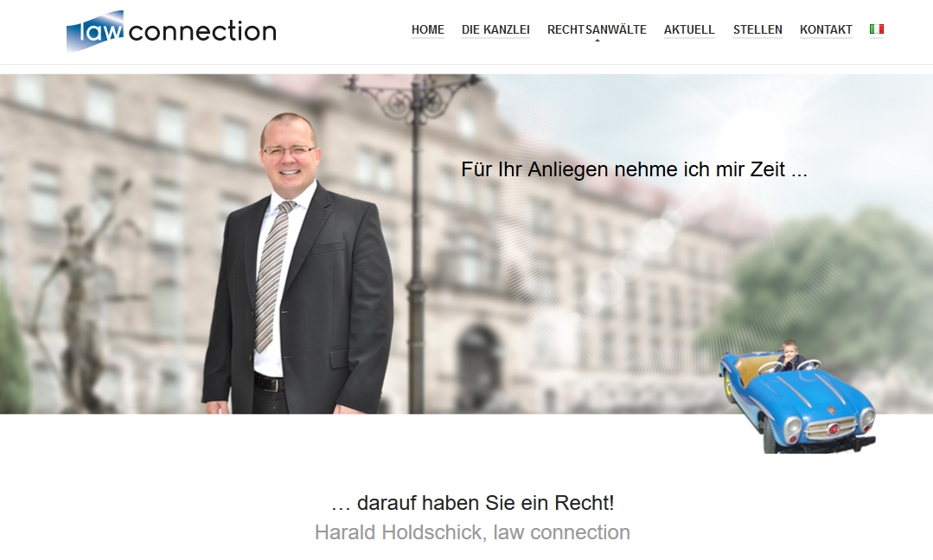Click the slogan 'Für Ihr Anliegen nehme ich mir Zeit'

(635, 169)
